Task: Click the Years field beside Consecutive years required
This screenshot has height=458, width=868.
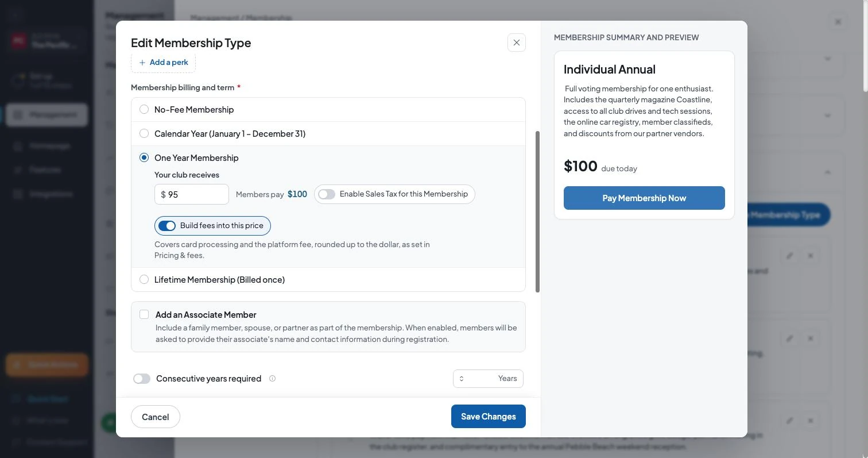Action: [488, 379]
